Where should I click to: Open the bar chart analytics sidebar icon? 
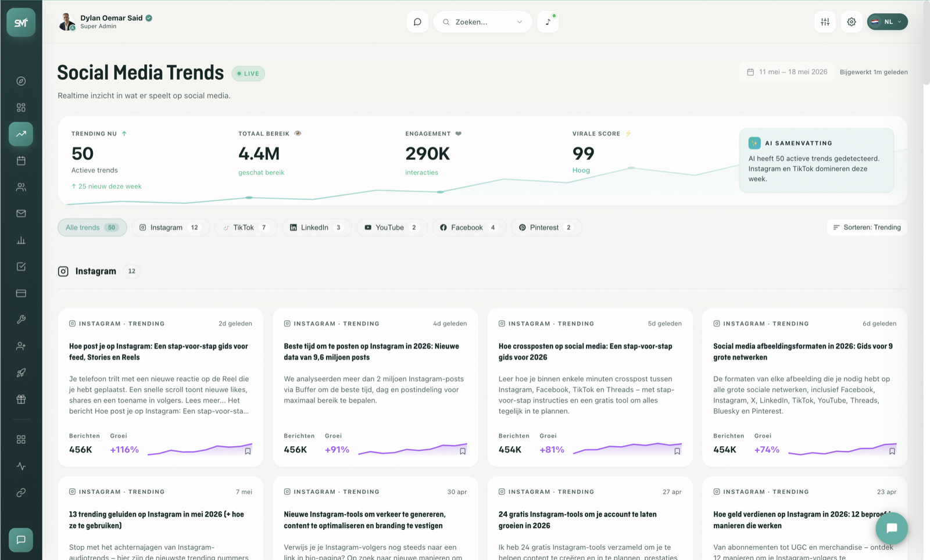point(21,240)
